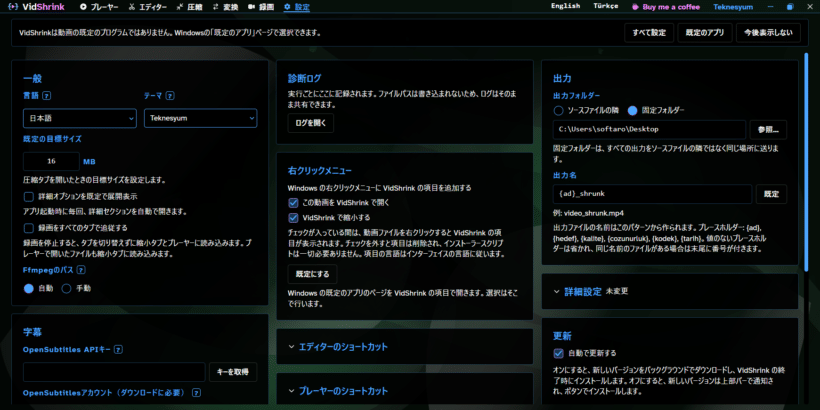Click the VidShrink logo icon
Viewport: 820px width, 410px height.
coord(14,7)
